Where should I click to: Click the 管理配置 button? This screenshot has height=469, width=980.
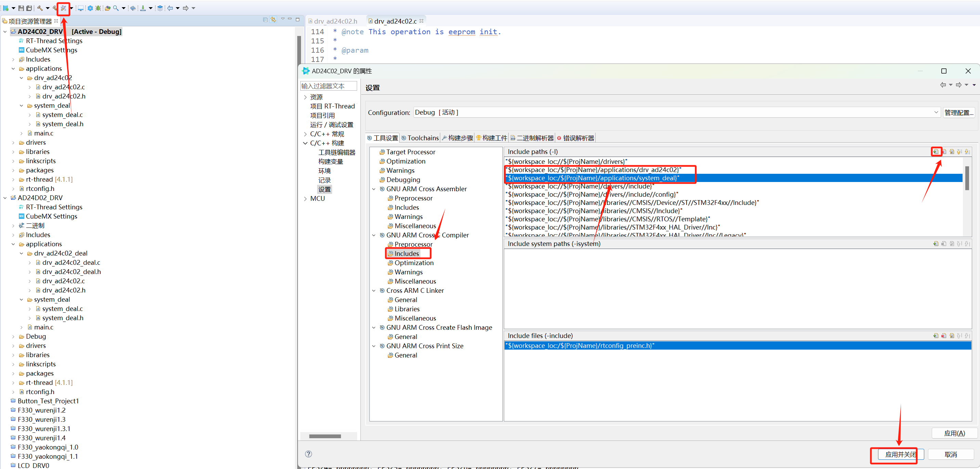point(958,113)
